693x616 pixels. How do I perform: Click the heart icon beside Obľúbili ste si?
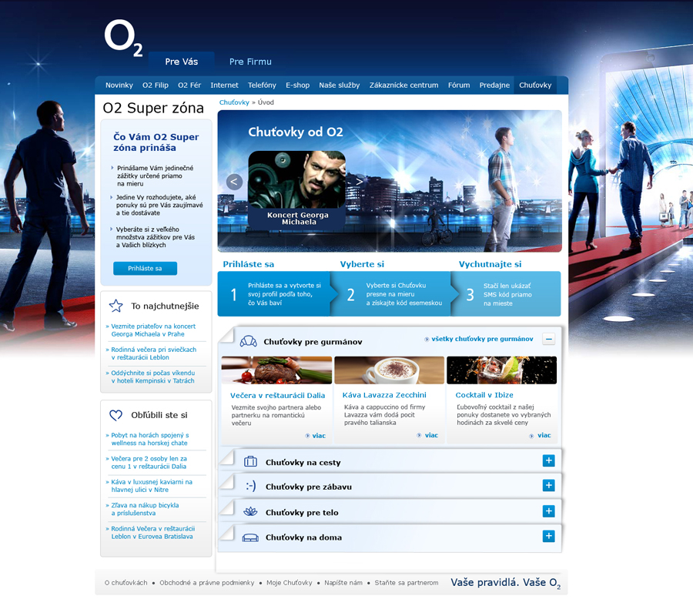(x=115, y=415)
